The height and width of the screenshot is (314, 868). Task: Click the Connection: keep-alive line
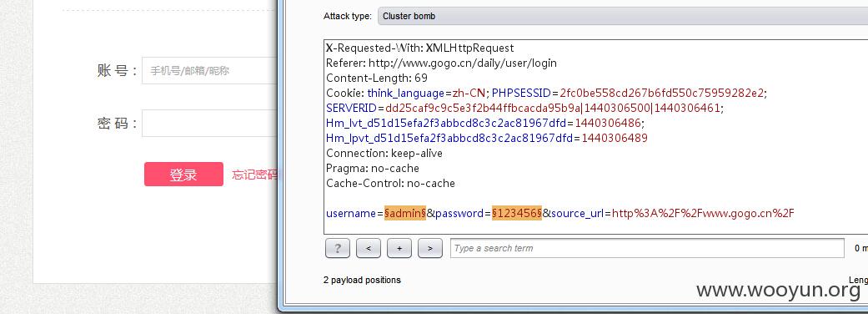384,153
